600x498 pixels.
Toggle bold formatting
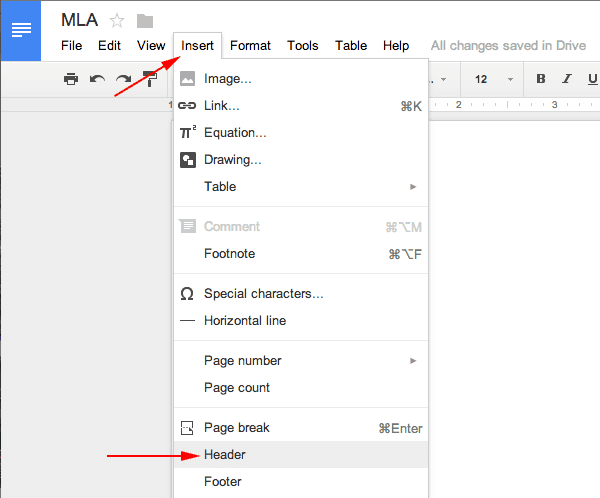(x=541, y=79)
